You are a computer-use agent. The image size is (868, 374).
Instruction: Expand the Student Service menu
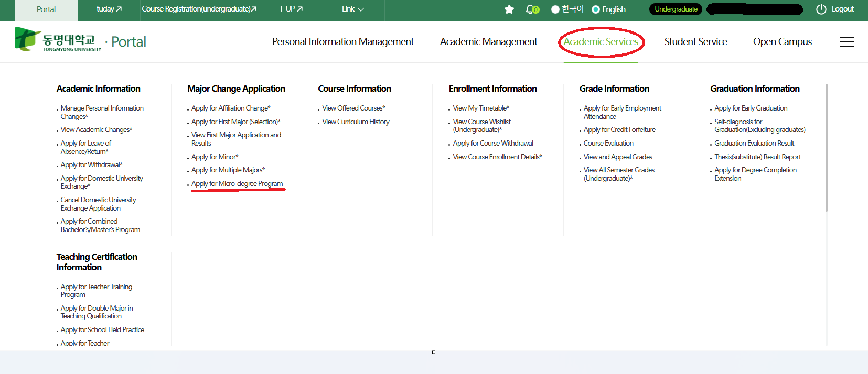pos(695,42)
